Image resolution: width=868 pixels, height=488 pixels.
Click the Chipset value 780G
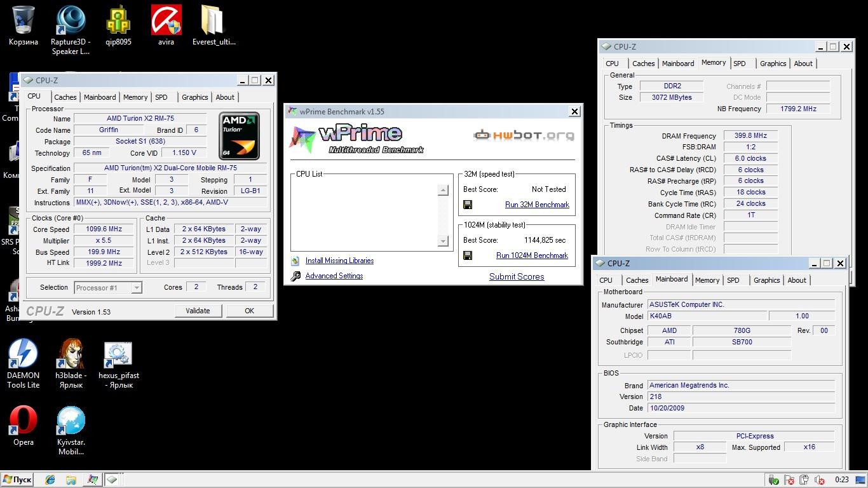742,330
